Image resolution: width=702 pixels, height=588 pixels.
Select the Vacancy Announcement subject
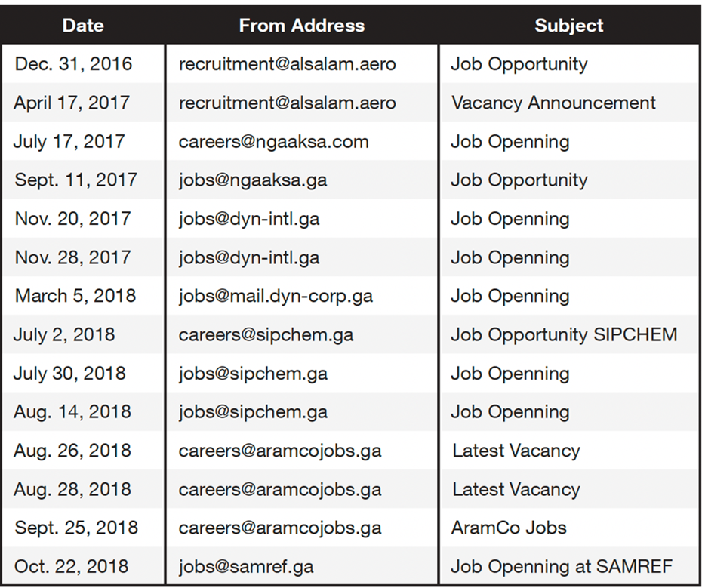pos(553,103)
